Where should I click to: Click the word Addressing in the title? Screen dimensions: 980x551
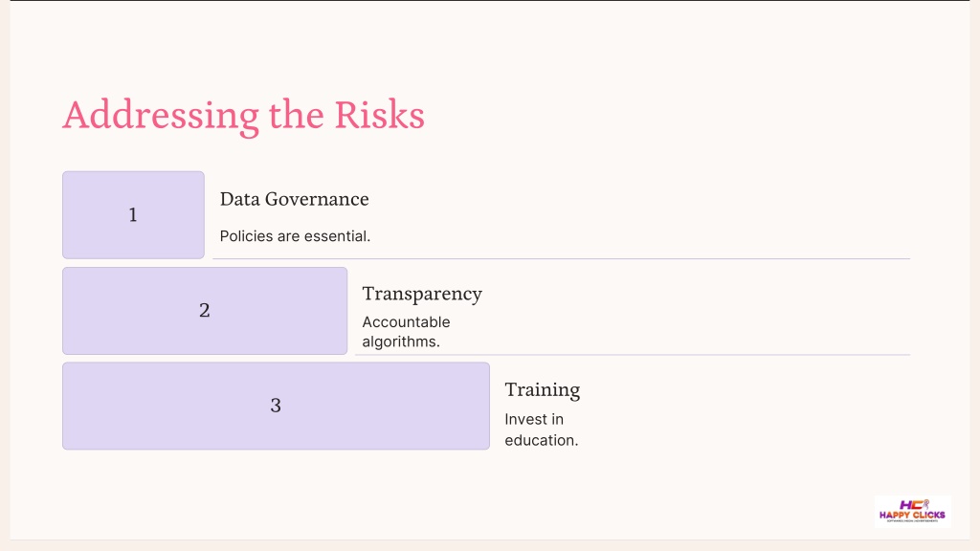[161, 116]
